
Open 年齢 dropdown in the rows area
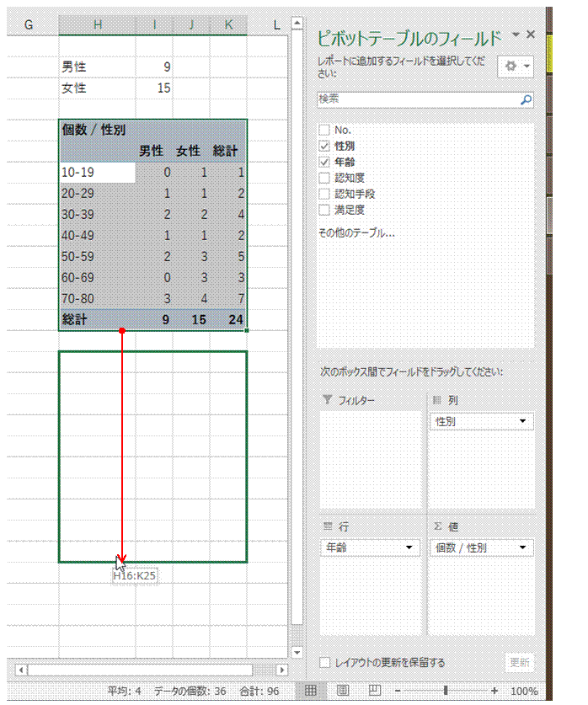(x=409, y=547)
